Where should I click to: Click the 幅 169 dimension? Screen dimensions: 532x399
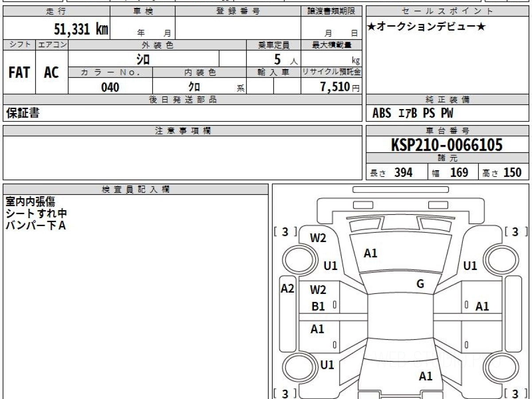[x=450, y=173]
